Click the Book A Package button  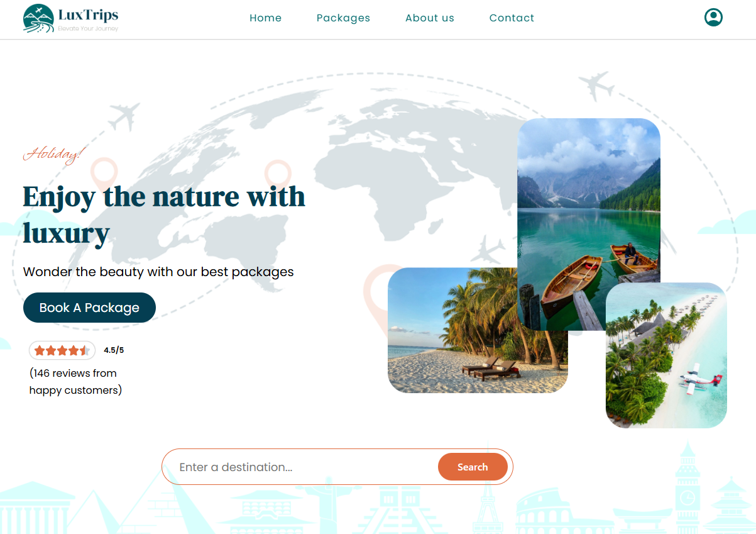point(89,308)
